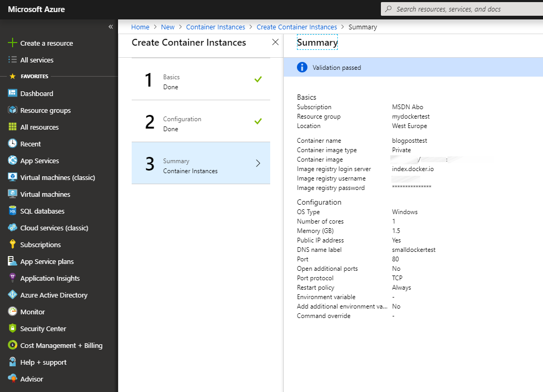Click the Dashboard icon in sidebar

click(x=13, y=93)
